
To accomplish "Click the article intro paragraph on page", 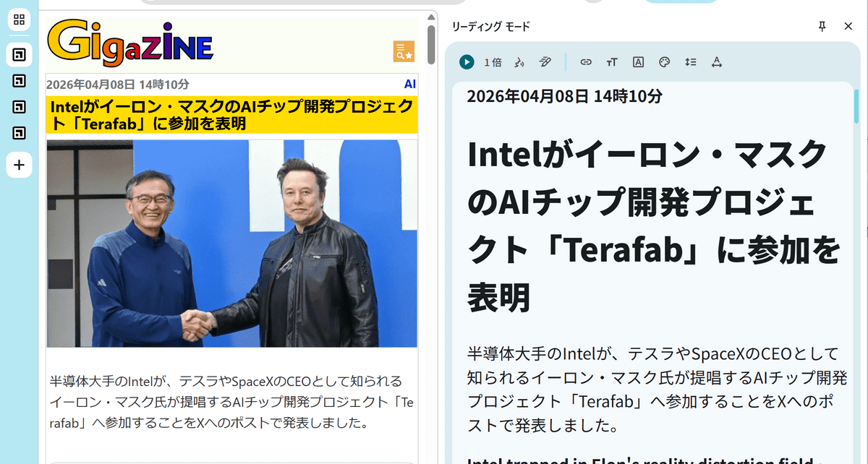I will [231, 402].
